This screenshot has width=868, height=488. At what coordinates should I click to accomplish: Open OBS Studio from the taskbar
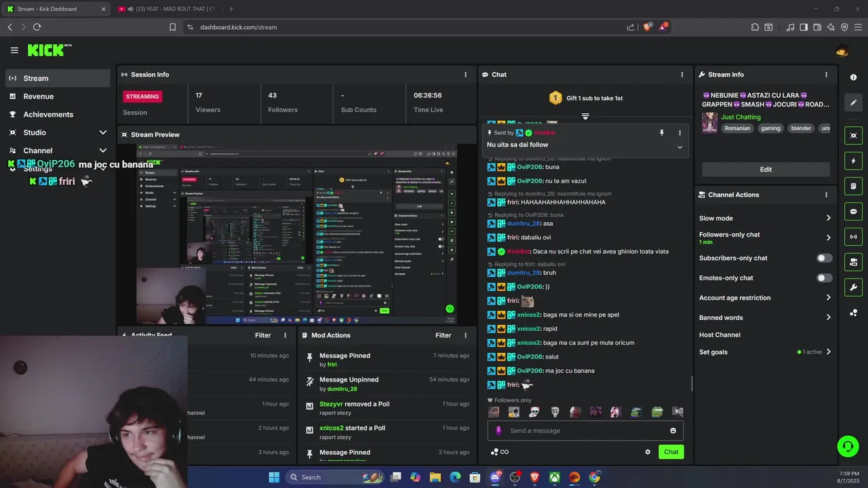(x=515, y=477)
